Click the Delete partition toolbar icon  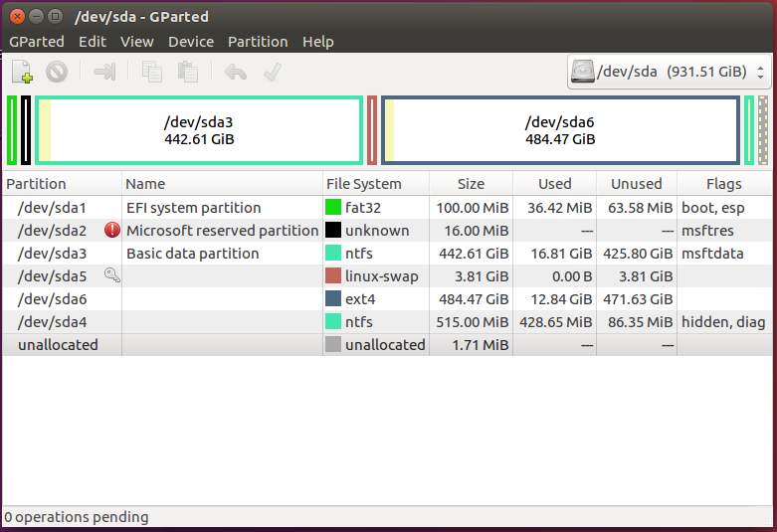[57, 72]
